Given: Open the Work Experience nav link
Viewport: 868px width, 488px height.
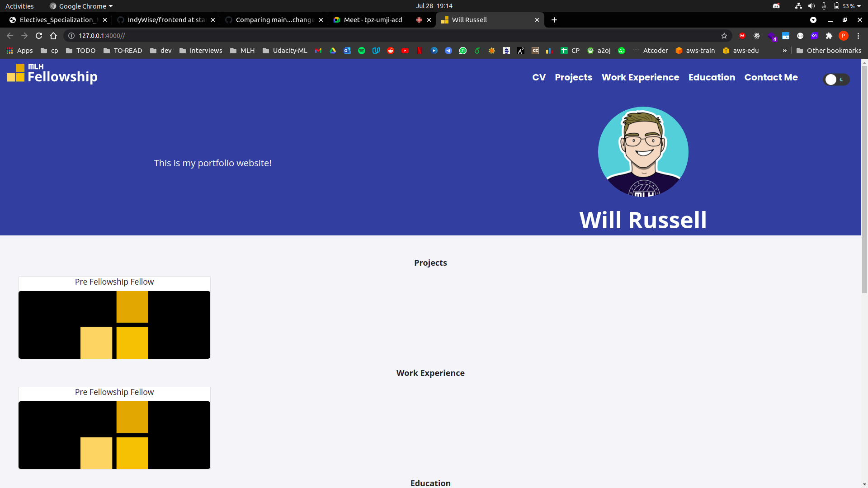Looking at the screenshot, I should point(640,77).
